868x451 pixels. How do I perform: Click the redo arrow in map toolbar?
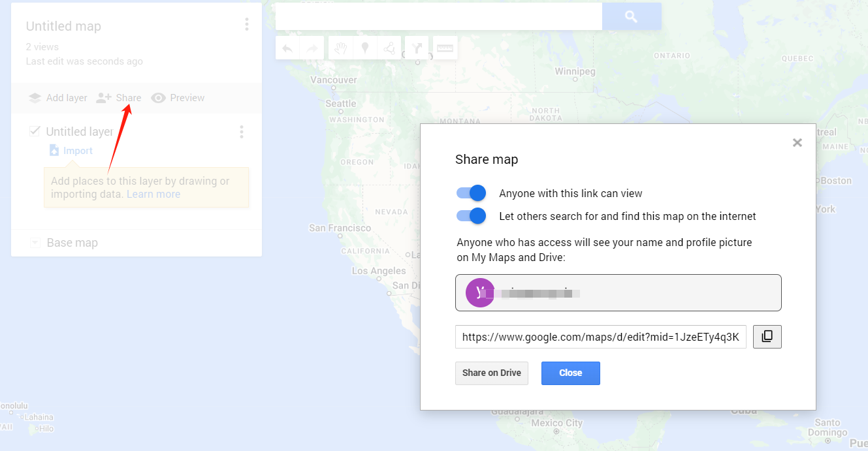pos(312,48)
